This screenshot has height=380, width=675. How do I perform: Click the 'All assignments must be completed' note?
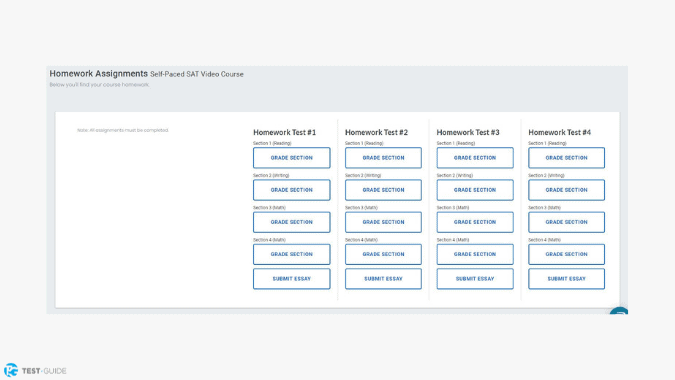tap(123, 130)
